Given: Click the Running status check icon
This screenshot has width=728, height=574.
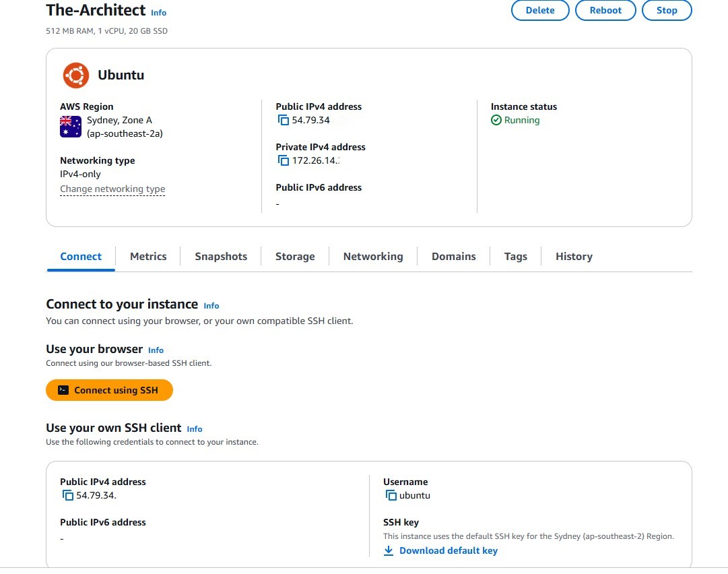Looking at the screenshot, I should click(496, 121).
